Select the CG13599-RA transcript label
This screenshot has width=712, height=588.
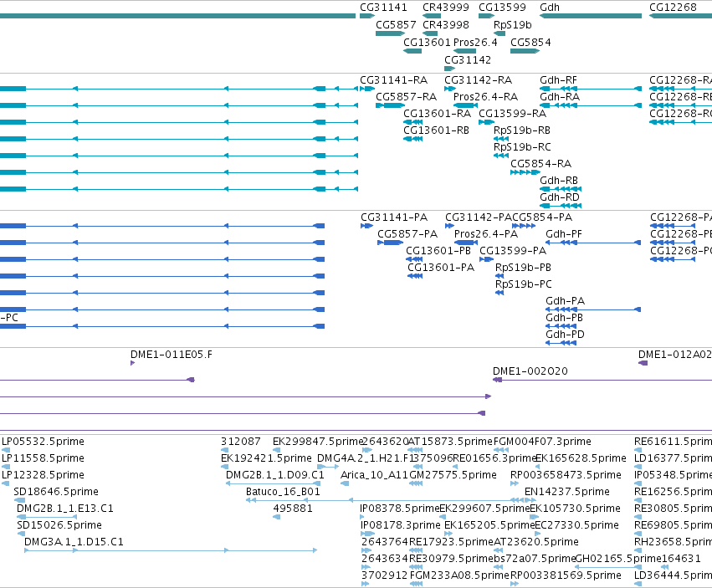513,114
